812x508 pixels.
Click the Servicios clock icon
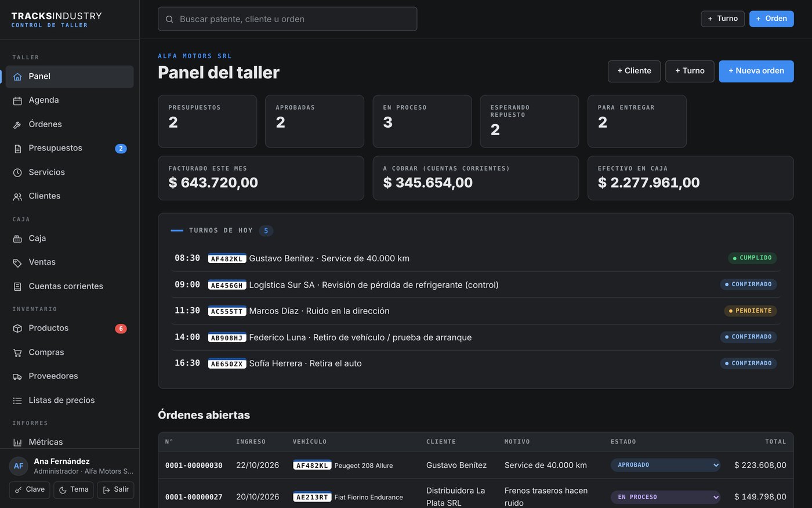(x=17, y=172)
